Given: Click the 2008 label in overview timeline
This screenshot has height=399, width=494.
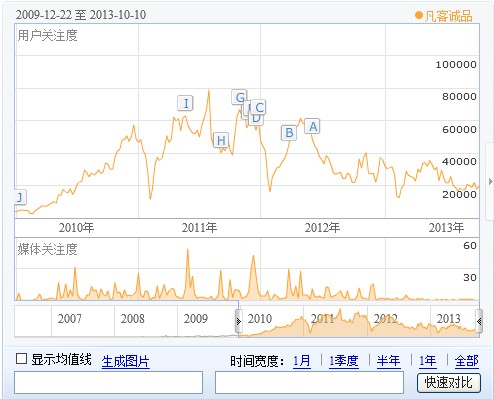Looking at the screenshot, I should (132, 319).
